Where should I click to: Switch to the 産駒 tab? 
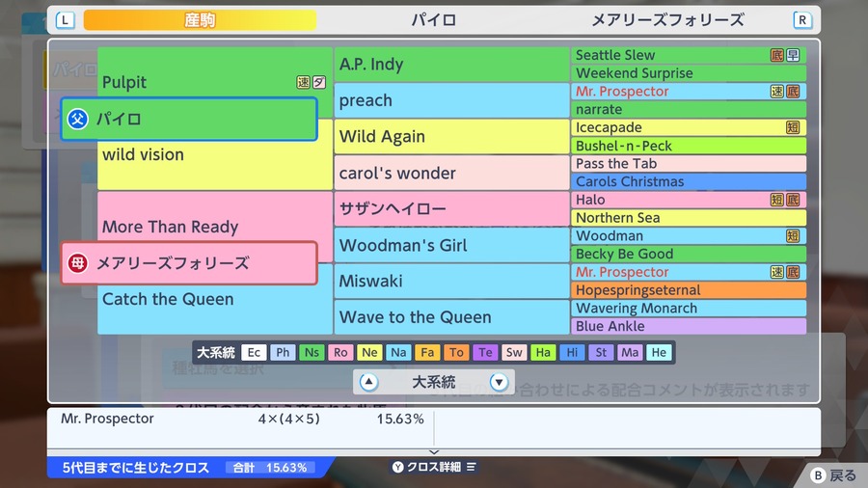[x=200, y=20]
